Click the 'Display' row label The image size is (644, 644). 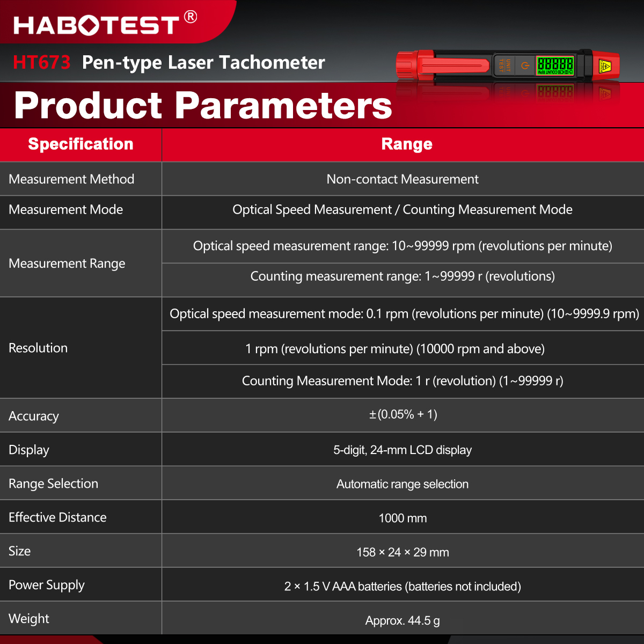pyautogui.click(x=29, y=450)
